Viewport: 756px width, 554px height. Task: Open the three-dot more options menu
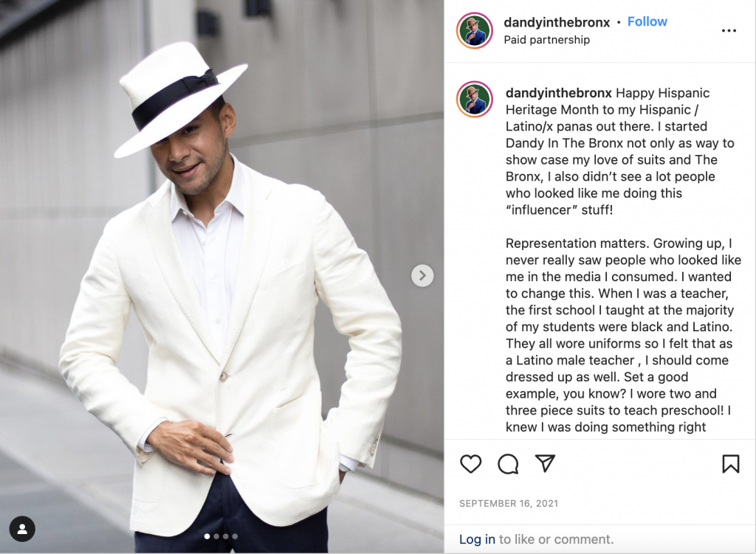tap(729, 31)
